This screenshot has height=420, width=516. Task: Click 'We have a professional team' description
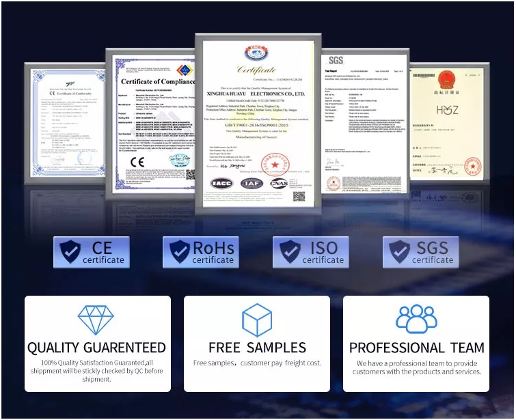click(x=417, y=367)
